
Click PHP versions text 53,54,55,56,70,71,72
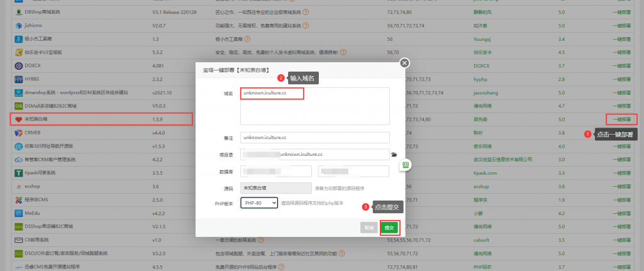click(408, 240)
